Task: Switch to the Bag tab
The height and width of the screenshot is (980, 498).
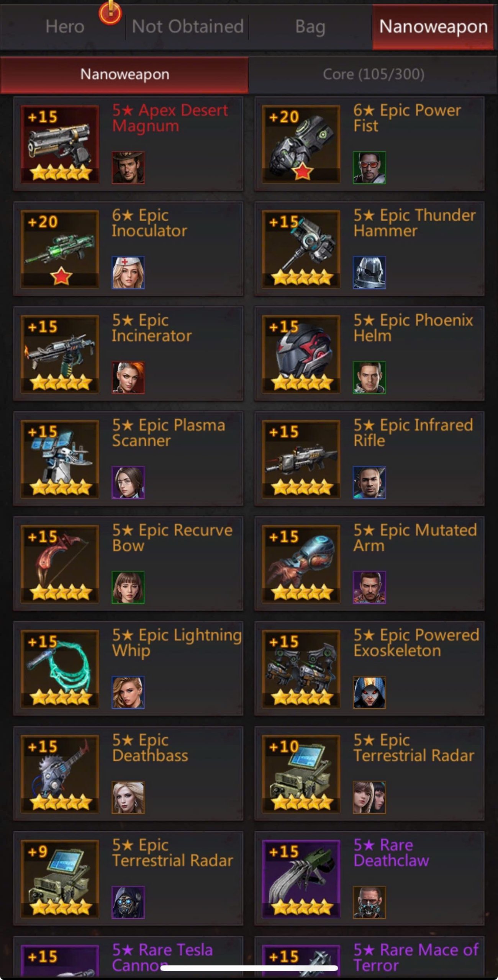Action: (310, 27)
